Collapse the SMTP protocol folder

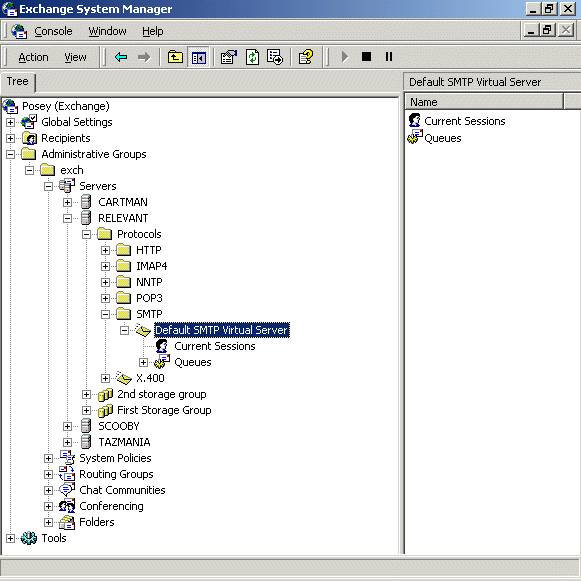[105, 315]
